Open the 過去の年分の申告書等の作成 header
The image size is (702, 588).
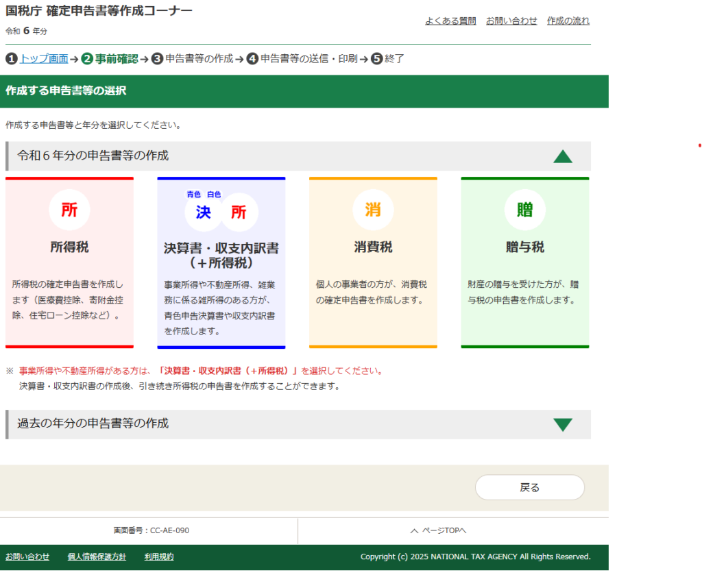93,424
